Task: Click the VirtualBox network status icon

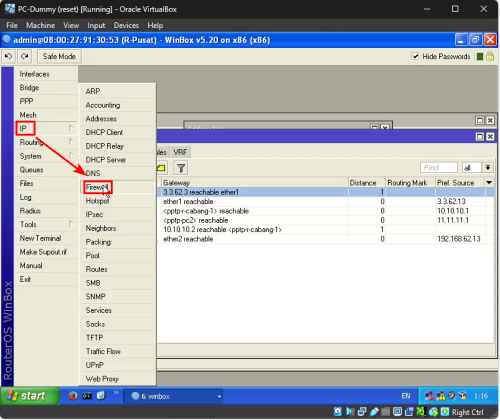Action: point(362,412)
